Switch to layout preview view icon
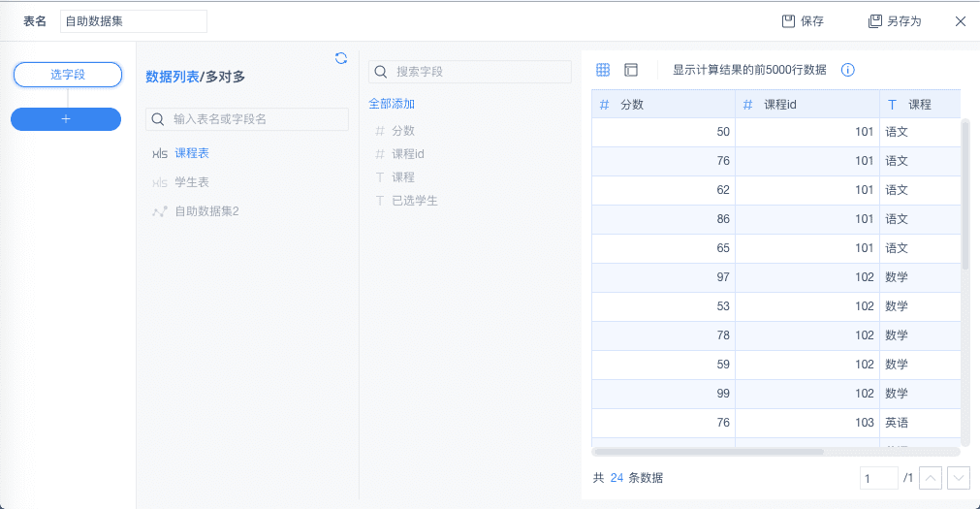 [x=631, y=70]
